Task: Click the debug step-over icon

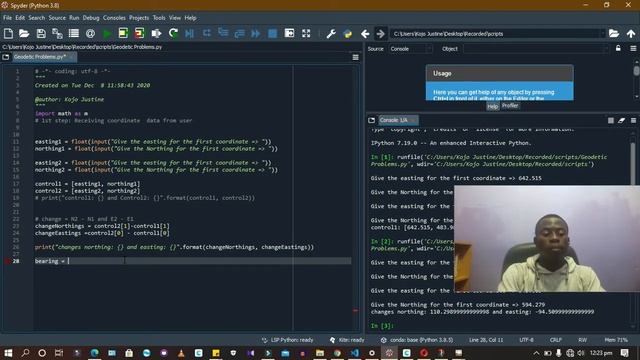Action: click(207, 33)
